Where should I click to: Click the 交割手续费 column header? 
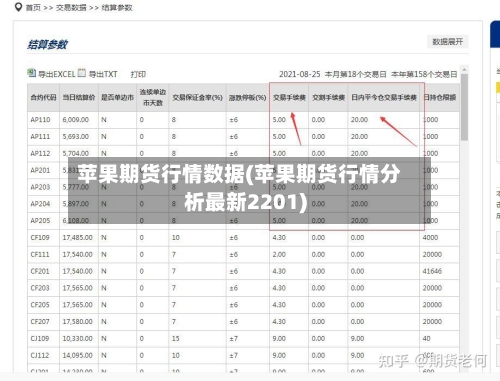click(x=328, y=97)
